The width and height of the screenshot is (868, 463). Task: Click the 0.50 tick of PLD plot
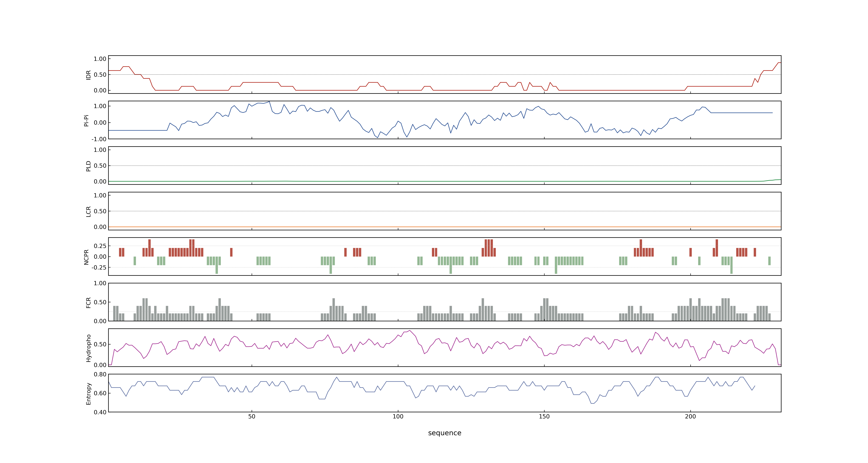100,166
